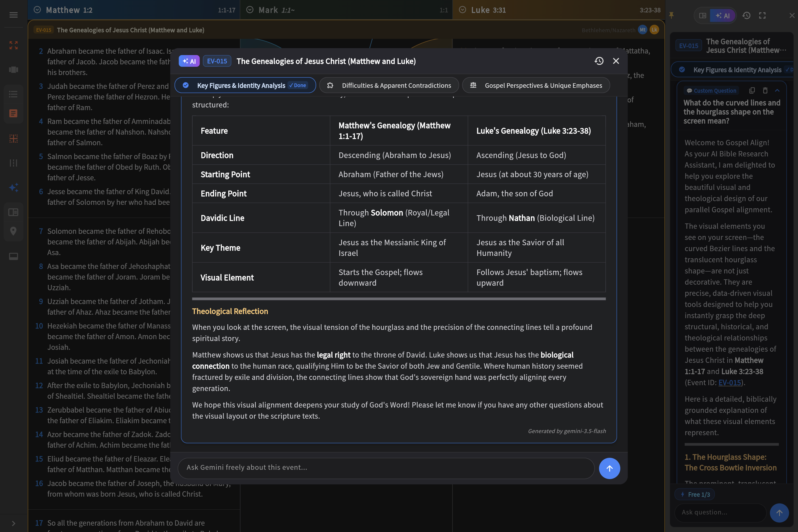Screen dimensions: 798x532
Task: Click the Theological Reflection heading
Action: pos(230,311)
